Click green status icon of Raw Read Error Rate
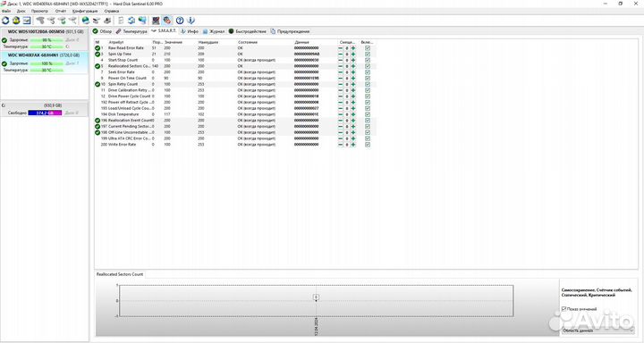This screenshot has width=644, height=343. (x=97, y=48)
